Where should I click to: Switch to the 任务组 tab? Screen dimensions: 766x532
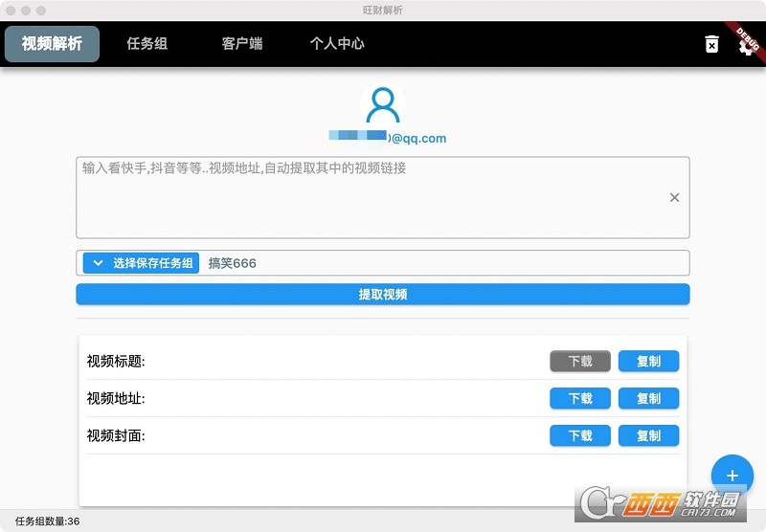[x=147, y=44]
